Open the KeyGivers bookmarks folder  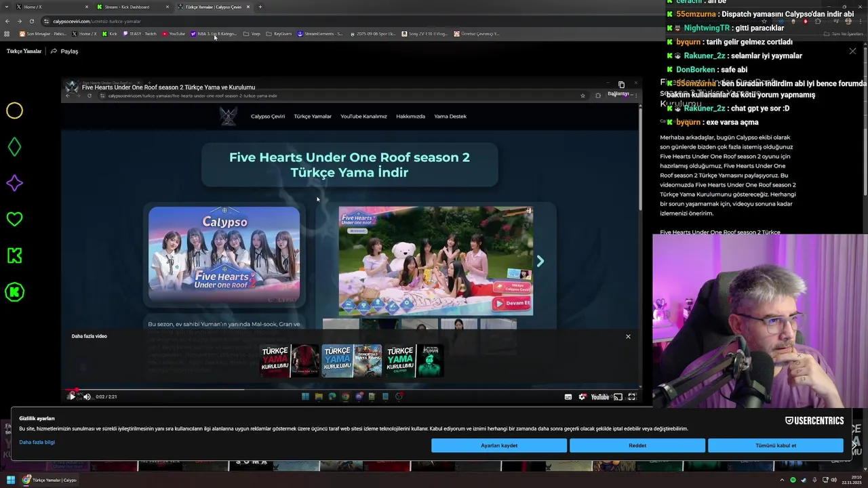(279, 33)
